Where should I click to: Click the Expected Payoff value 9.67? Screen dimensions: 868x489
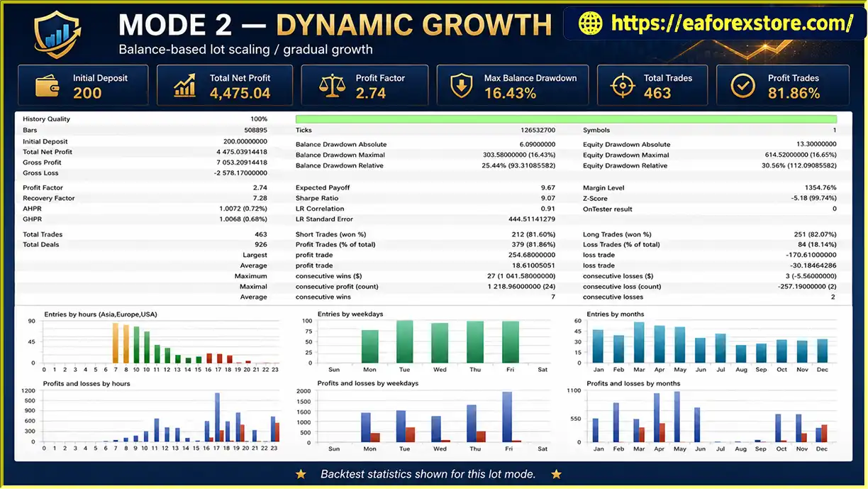548,188
